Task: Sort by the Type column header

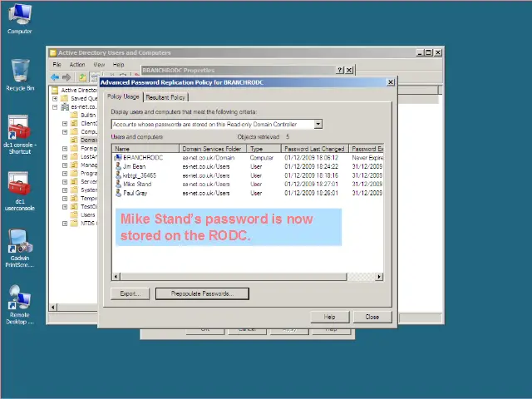Action: (264, 149)
